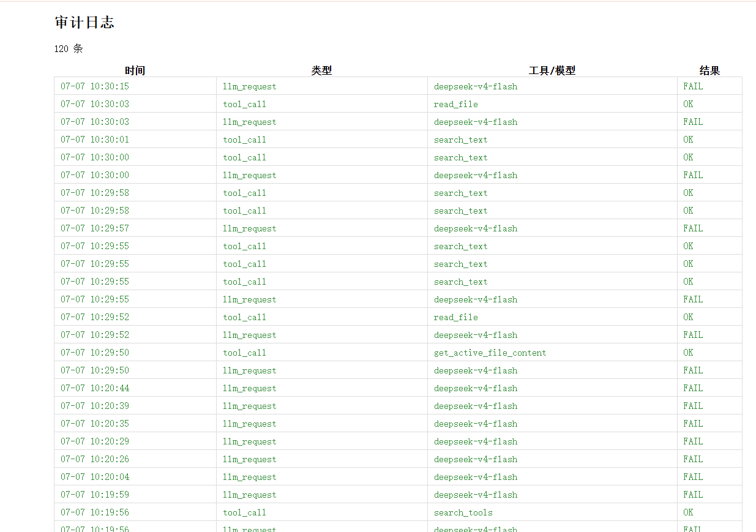
Task: Select the timestamp 07-07 10:30:01
Action: [x=95, y=140]
